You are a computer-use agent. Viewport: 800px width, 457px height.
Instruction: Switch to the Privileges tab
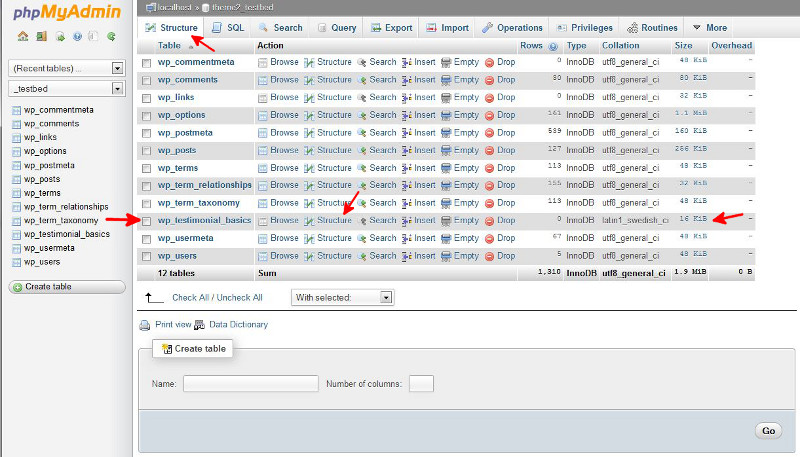585,28
